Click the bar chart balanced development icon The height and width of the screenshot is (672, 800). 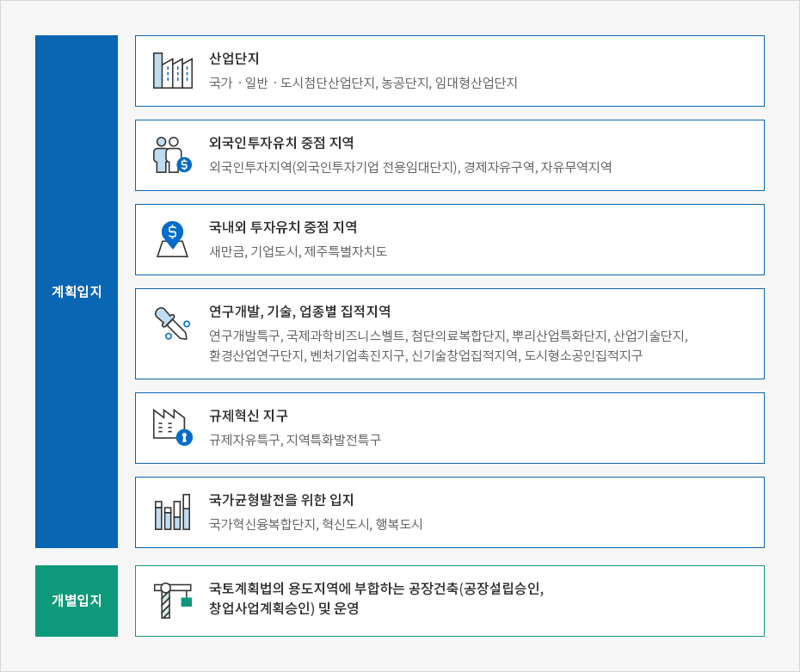[x=172, y=512]
